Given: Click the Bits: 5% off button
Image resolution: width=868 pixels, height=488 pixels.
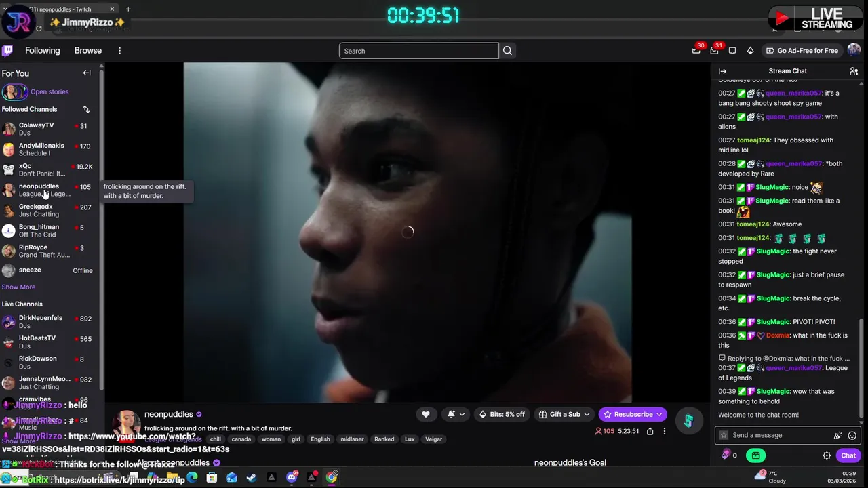Looking at the screenshot, I should point(502,414).
